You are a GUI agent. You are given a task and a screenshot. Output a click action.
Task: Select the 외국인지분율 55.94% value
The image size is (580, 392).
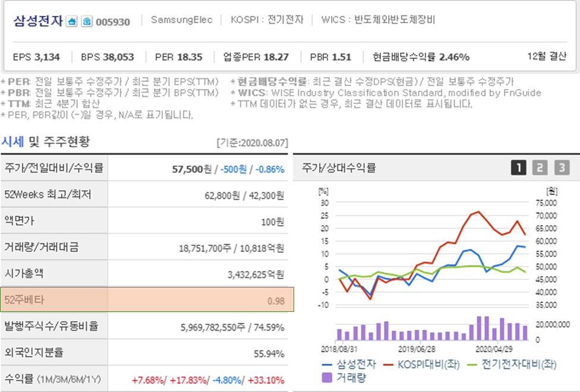click(x=269, y=354)
